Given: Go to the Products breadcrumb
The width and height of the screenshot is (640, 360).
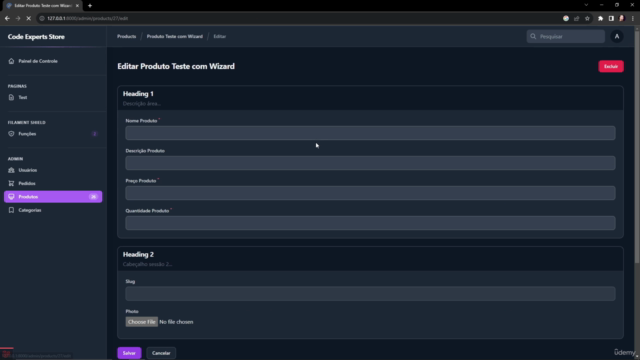Looking at the screenshot, I should (127, 36).
